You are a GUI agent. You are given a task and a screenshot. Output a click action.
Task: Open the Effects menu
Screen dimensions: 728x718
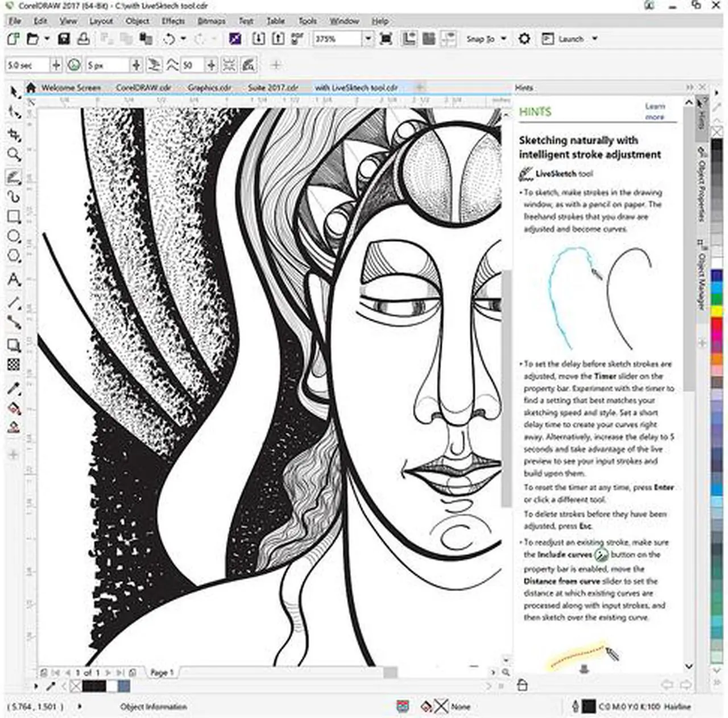(173, 21)
